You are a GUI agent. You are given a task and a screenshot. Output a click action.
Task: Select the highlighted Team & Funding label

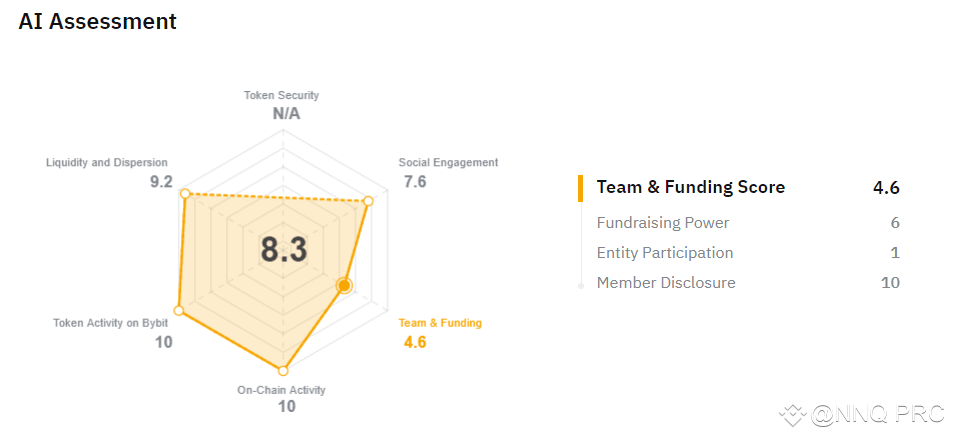(440, 323)
